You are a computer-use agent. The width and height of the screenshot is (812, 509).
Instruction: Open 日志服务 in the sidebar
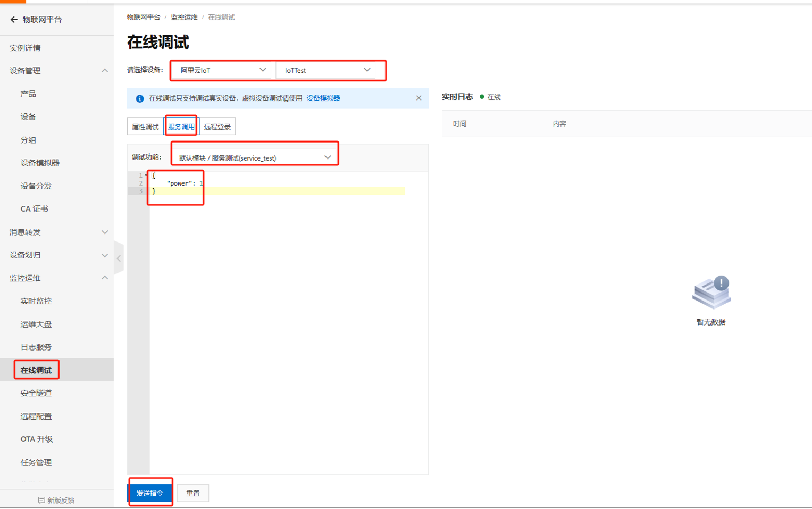pos(36,347)
